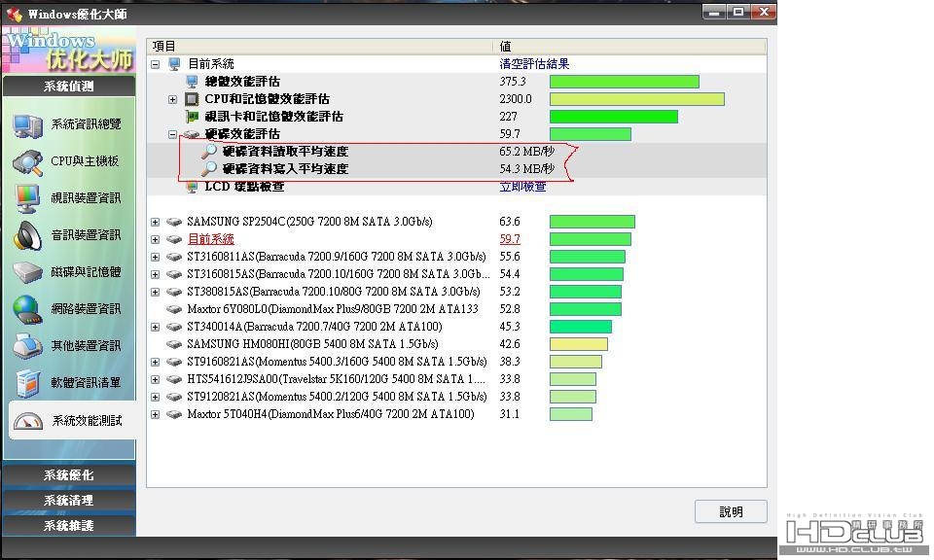Image resolution: width=934 pixels, height=560 pixels.
Task: Open the 系統優化 section tab
Action: coord(69,475)
